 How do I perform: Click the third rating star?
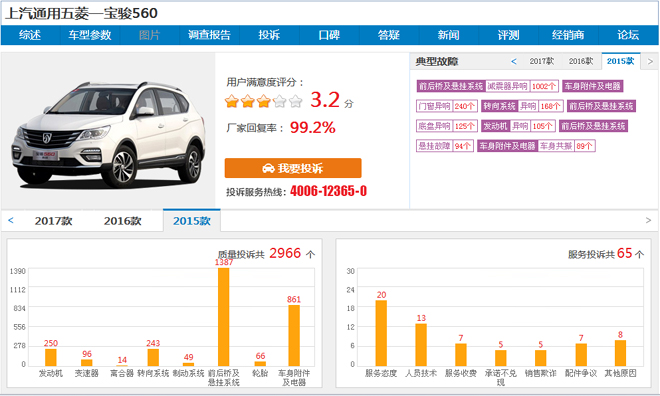(263, 101)
